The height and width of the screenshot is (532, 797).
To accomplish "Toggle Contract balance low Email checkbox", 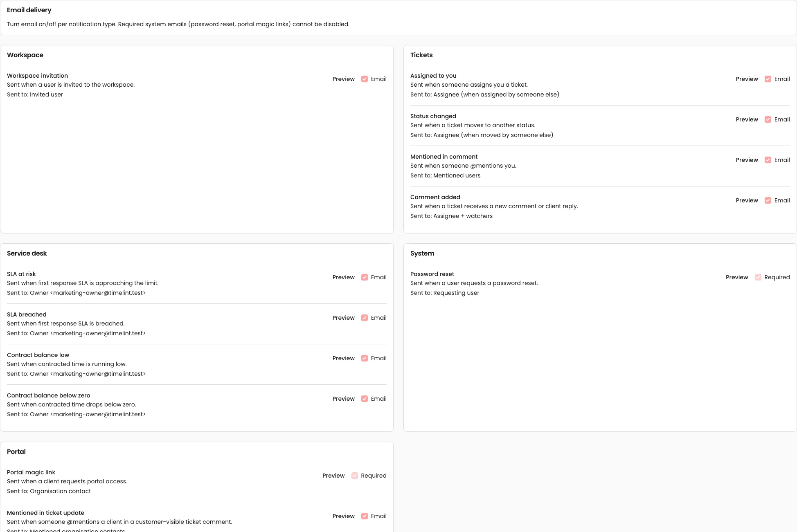I will coord(365,358).
